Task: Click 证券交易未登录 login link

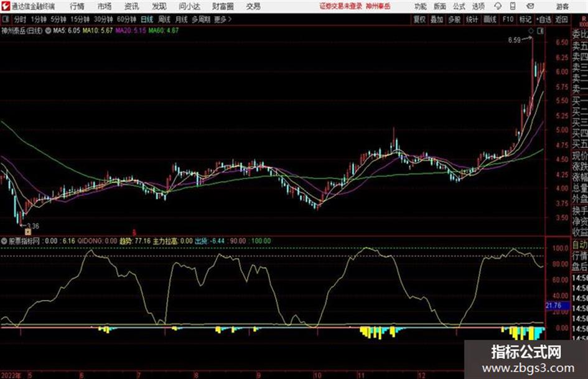Action: 341,6
